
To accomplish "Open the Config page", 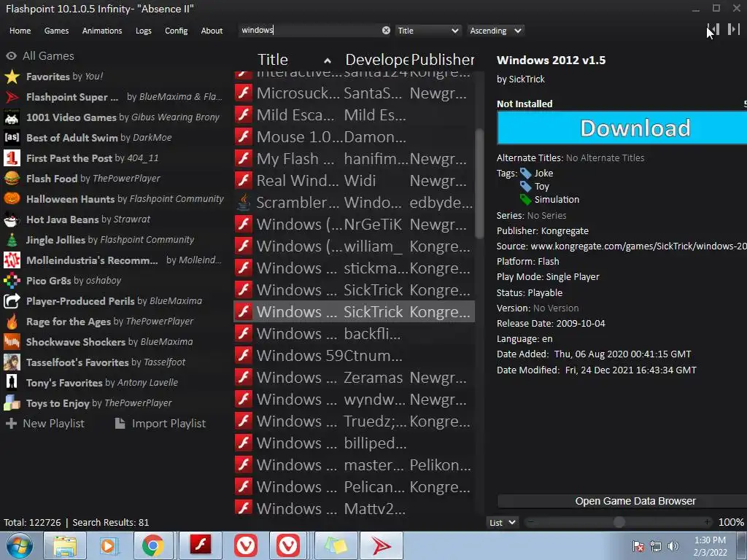I will [177, 31].
